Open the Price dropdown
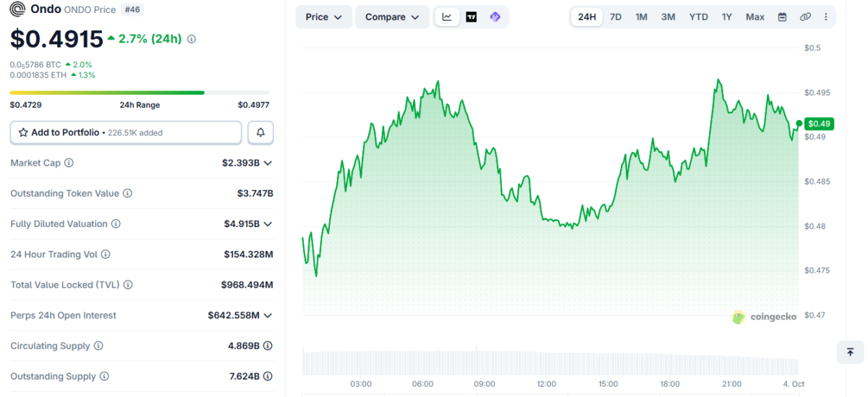 click(x=323, y=17)
